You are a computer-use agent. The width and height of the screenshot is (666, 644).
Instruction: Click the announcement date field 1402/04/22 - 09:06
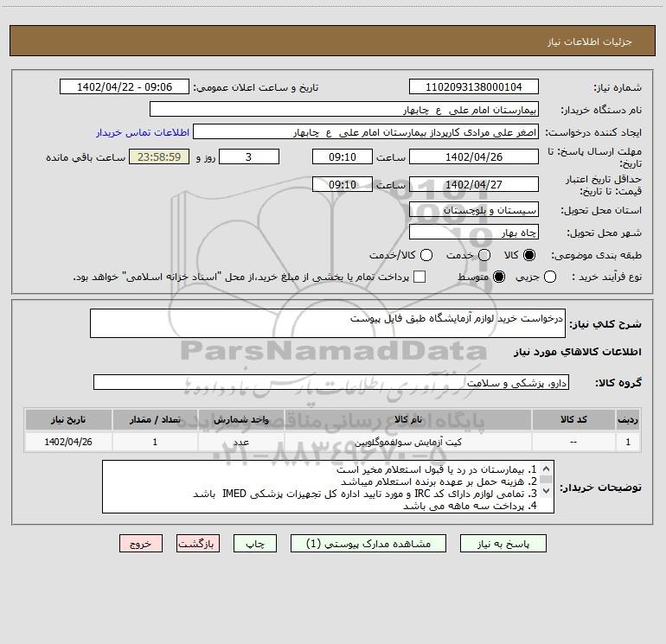tap(125, 86)
